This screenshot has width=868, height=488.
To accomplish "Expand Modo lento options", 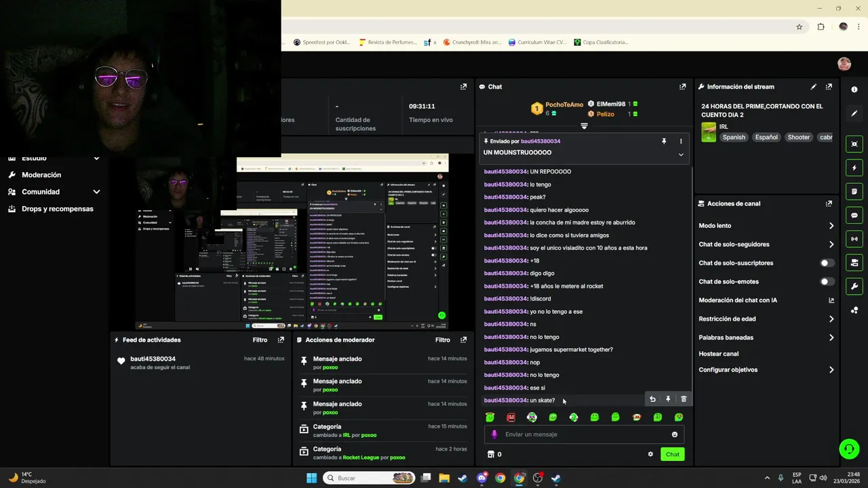I will point(831,226).
